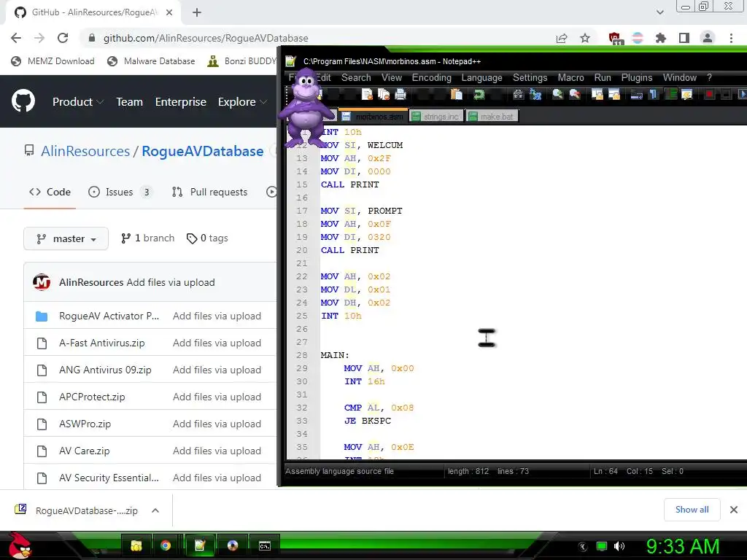This screenshot has height=560, width=747.
Task: Click the red Record Macro button
Action: (x=709, y=94)
